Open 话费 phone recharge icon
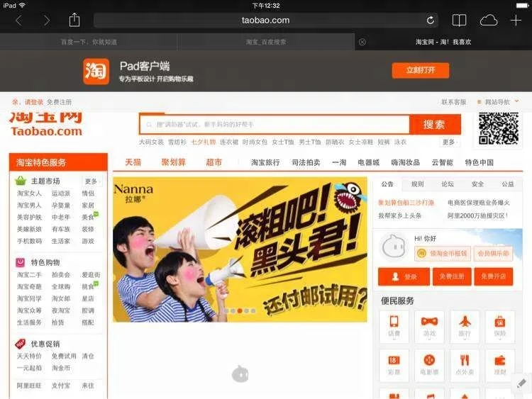532x399 pixels. click(x=394, y=326)
